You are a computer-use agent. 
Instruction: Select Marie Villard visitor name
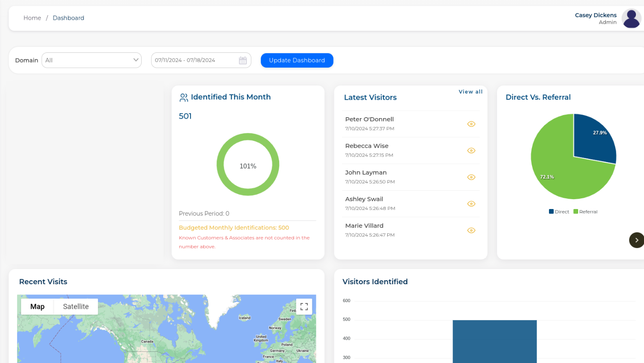pyautogui.click(x=364, y=226)
